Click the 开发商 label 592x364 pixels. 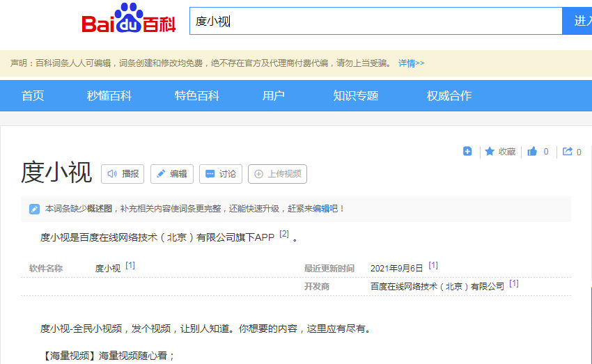[x=317, y=287]
